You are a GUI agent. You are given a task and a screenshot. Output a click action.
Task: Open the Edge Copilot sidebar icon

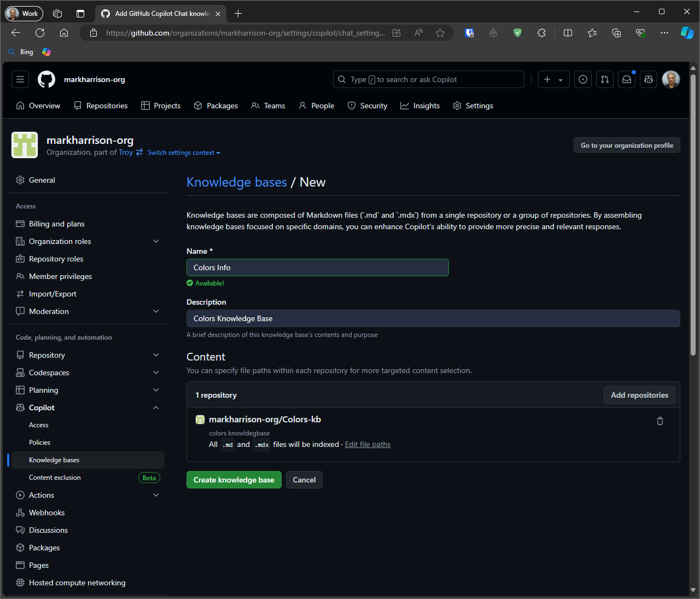tap(687, 33)
